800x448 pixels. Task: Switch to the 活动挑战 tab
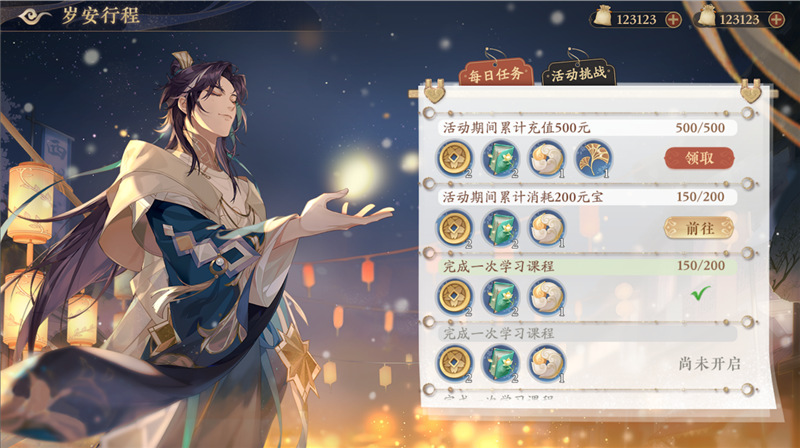(x=579, y=73)
